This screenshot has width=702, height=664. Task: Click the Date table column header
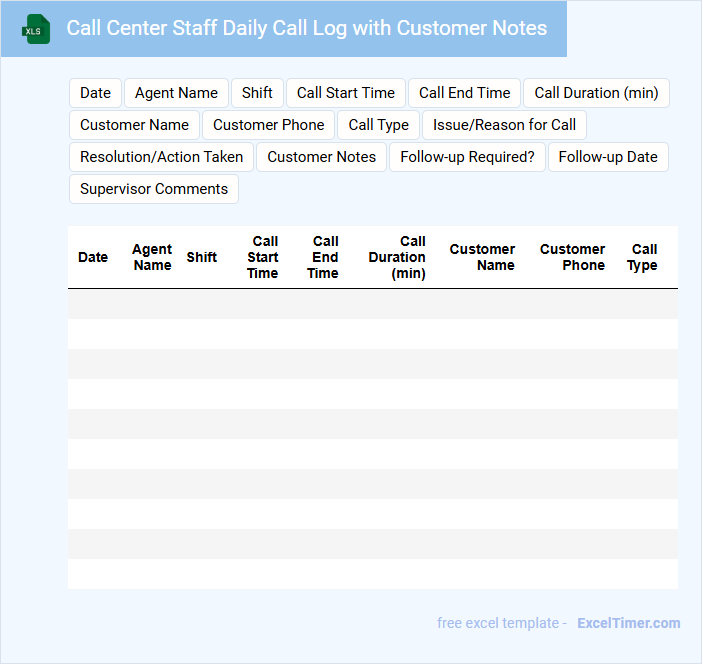tap(93, 257)
